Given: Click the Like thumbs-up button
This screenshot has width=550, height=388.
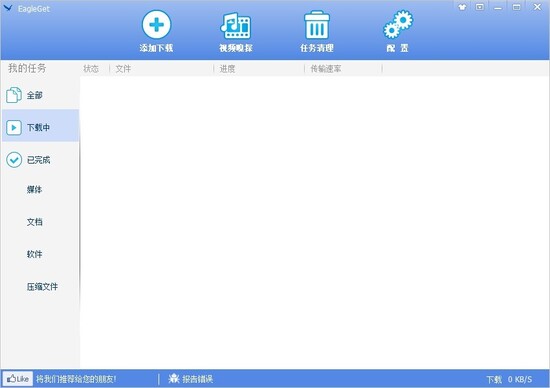Looking at the screenshot, I should tap(18, 379).
